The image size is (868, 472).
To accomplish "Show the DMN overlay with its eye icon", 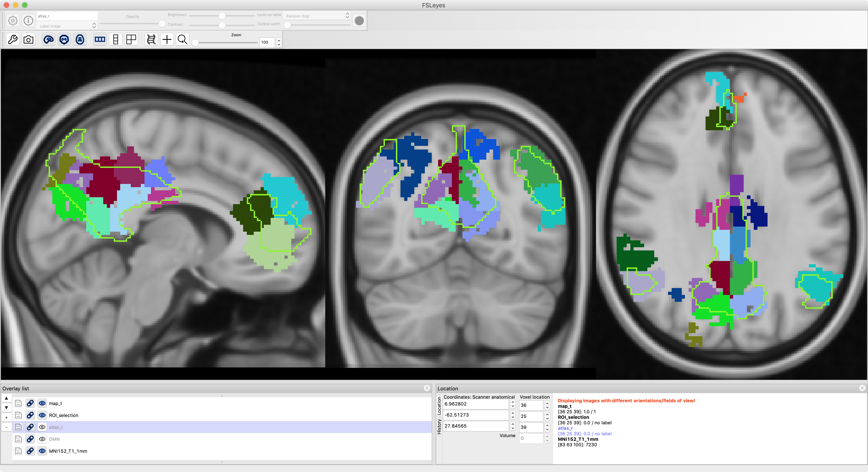I will pos(42,439).
